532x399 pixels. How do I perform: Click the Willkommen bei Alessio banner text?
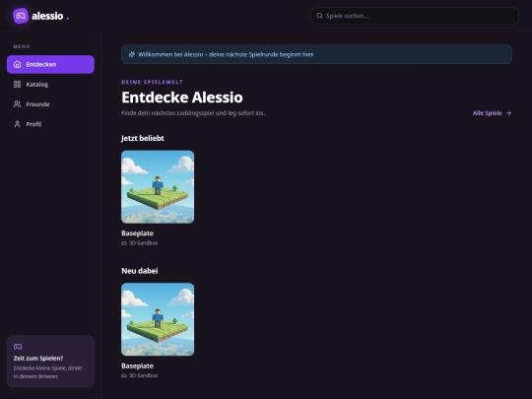click(226, 54)
